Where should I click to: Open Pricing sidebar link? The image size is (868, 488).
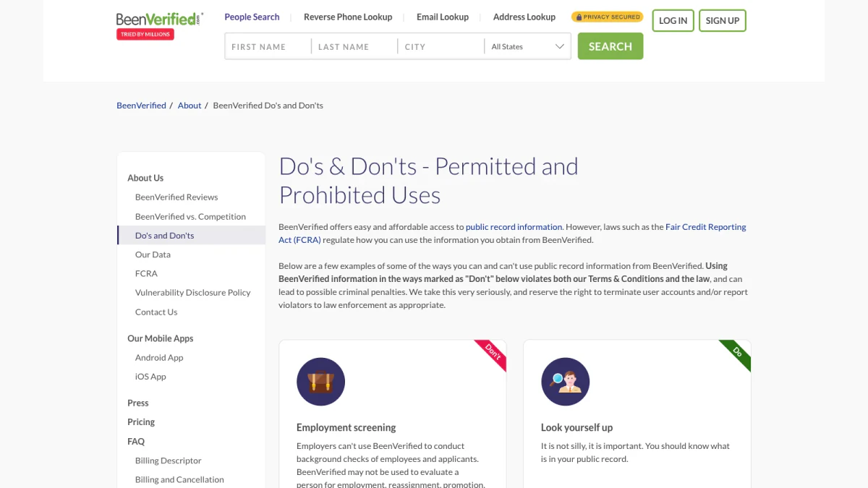tap(141, 422)
